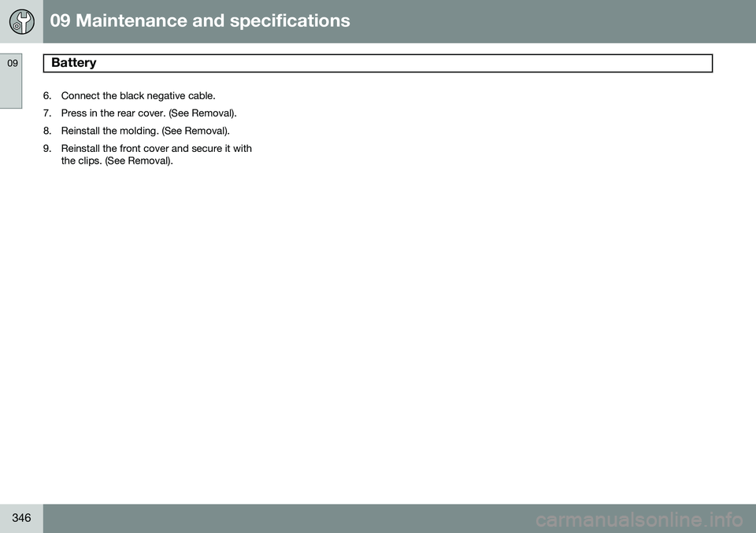Open the carmanualsonline.info watermark link
Viewport: 756px width, 533px height.
pos(639,520)
